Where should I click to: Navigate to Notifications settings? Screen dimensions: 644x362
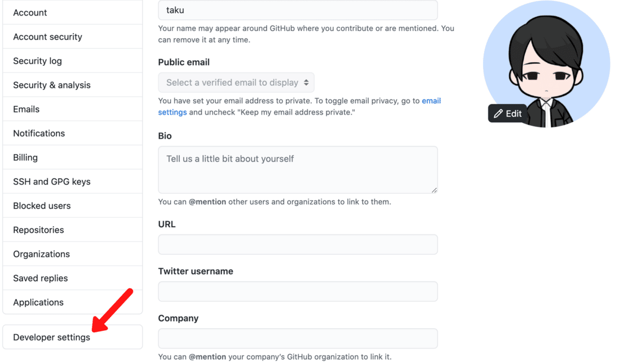pyautogui.click(x=39, y=133)
